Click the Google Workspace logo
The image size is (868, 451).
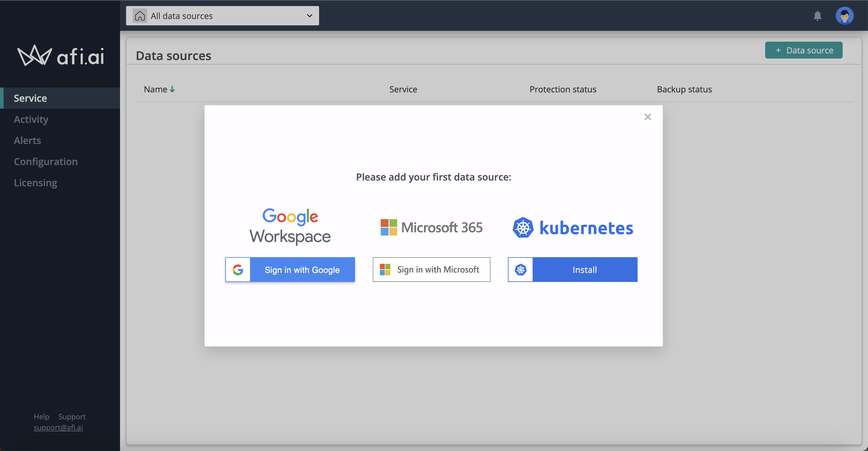coord(290,227)
